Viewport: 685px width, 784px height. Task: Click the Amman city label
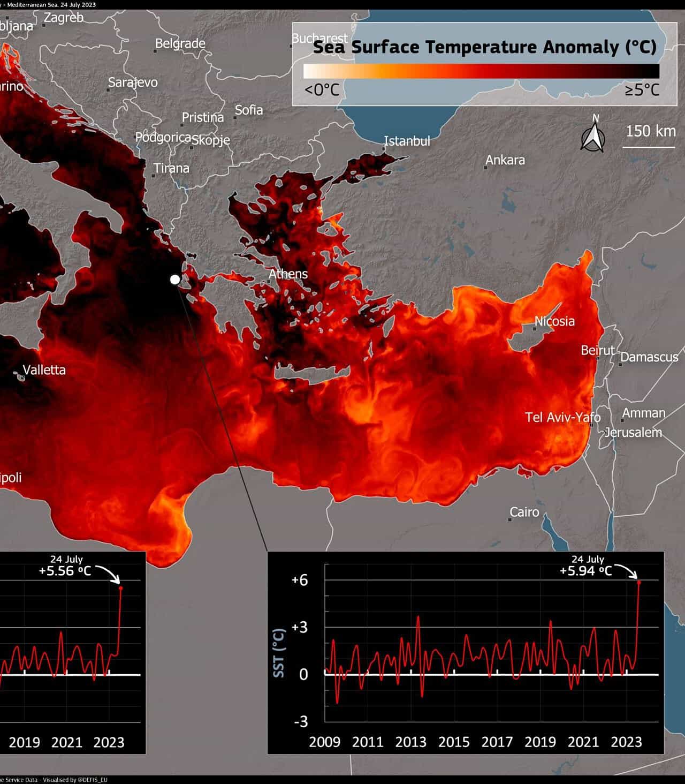pyautogui.click(x=643, y=413)
